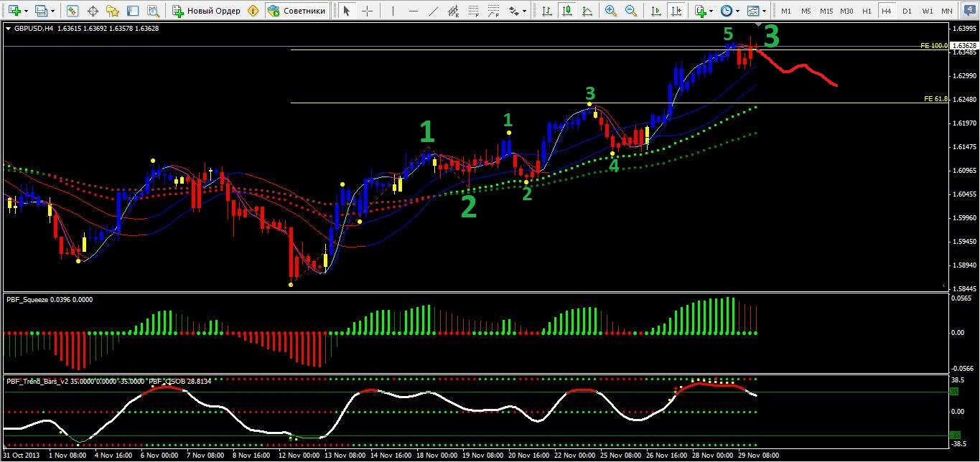
Task: Select the arrow cursor tool
Action: [347, 11]
